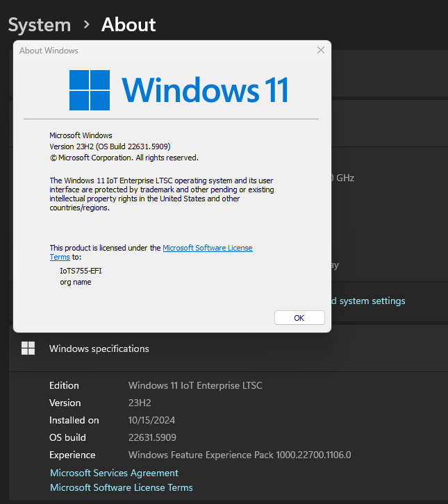
Task: Click the breadcrumb chevron between System and About
Action: coord(86,24)
